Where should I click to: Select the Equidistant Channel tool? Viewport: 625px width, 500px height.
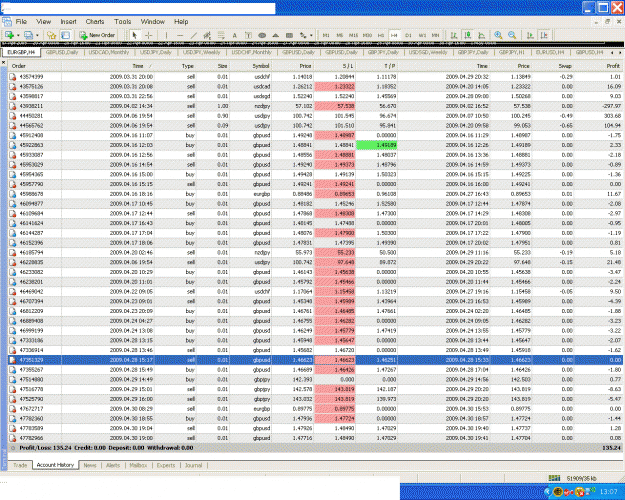(207, 35)
